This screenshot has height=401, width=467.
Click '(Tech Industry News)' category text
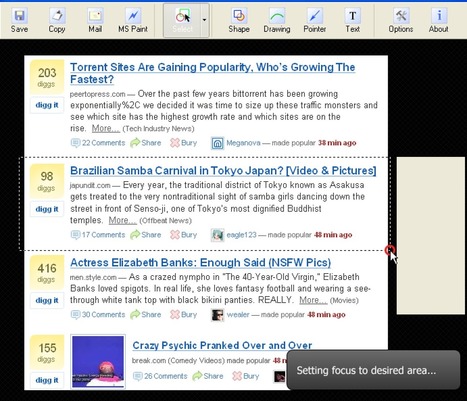click(x=158, y=129)
